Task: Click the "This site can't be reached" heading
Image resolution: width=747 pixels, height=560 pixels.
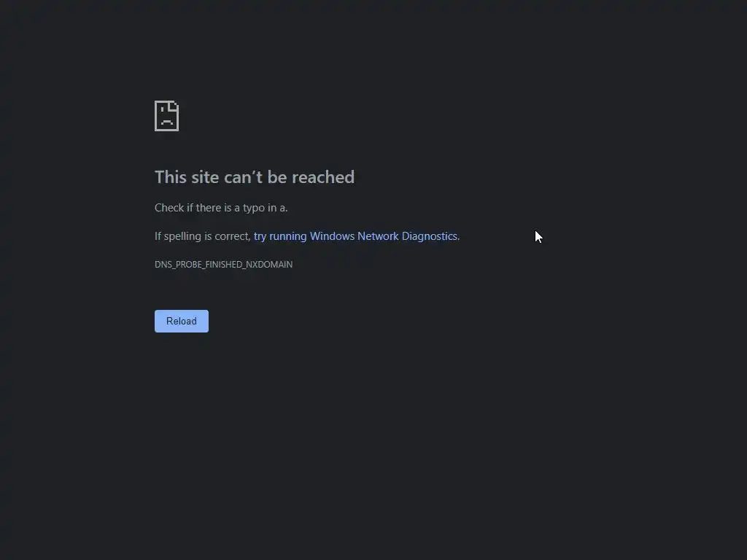Action: pyautogui.click(x=255, y=177)
